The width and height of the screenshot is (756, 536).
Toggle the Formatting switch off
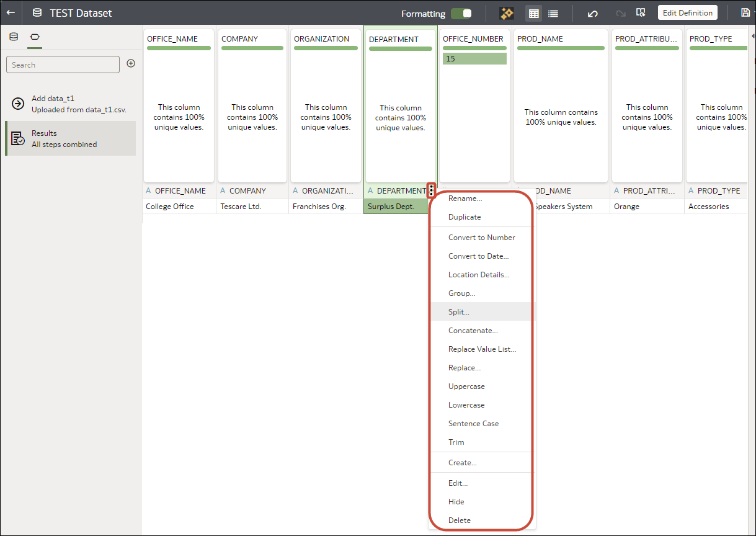pos(461,13)
